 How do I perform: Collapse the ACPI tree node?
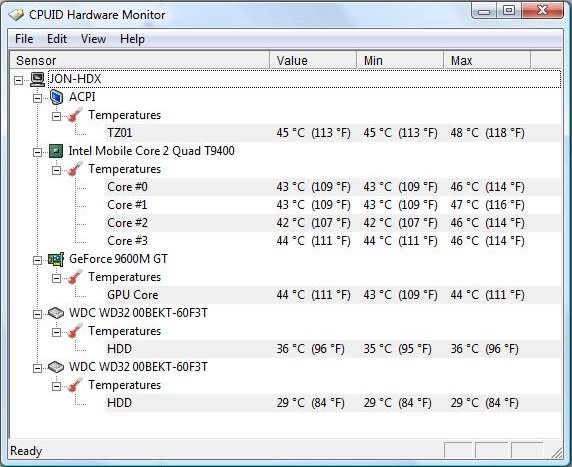pyautogui.click(x=37, y=98)
